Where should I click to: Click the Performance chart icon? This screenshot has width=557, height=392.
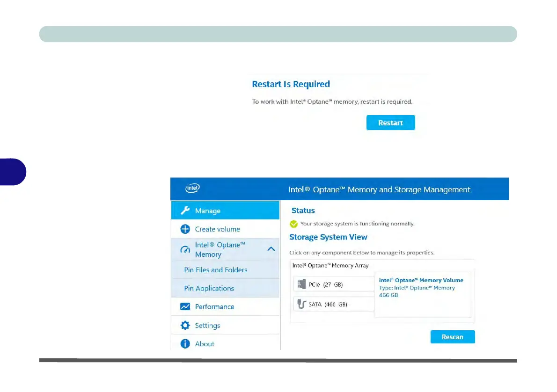coord(185,306)
